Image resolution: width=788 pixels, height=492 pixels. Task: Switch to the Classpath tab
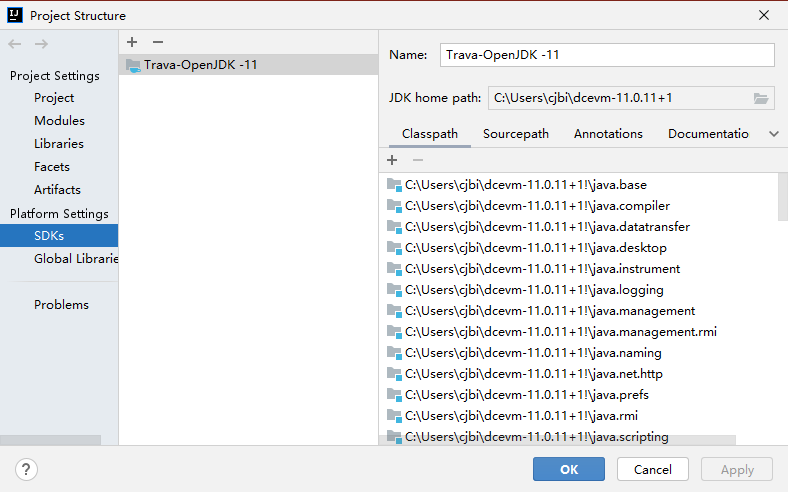[430, 134]
